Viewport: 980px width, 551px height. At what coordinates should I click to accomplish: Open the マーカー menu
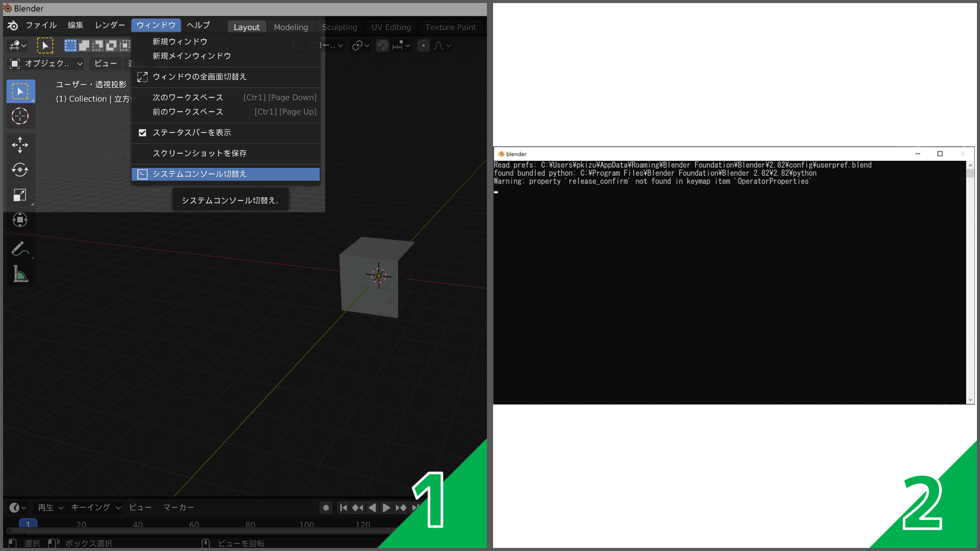(x=179, y=507)
